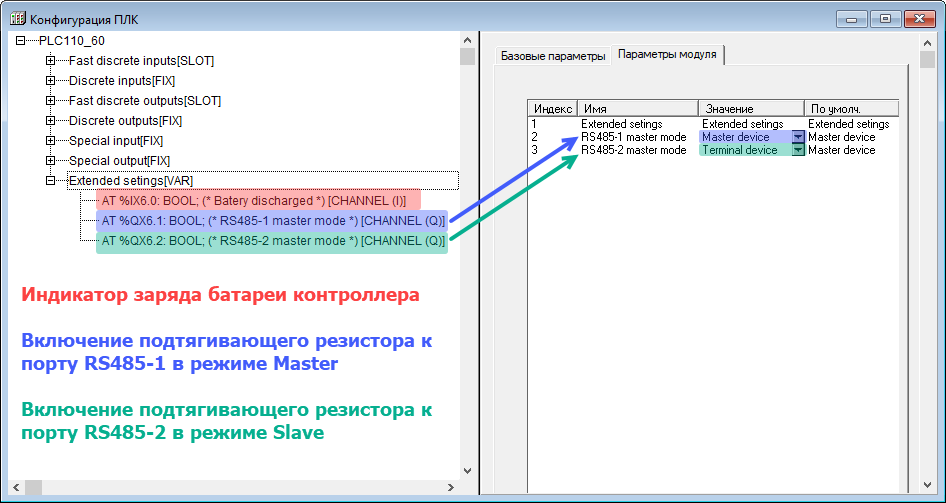Select the Discrete outputs[FIX] tree item
Screen dimensions: 946x503
[125, 121]
